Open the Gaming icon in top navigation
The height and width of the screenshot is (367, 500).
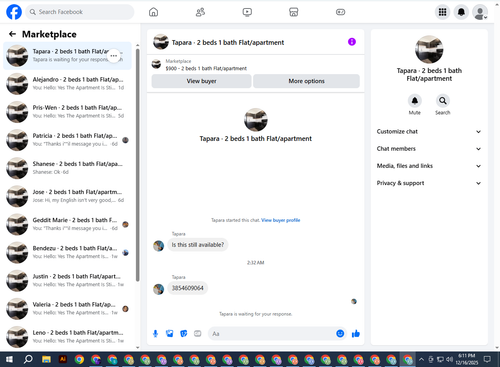tap(340, 12)
